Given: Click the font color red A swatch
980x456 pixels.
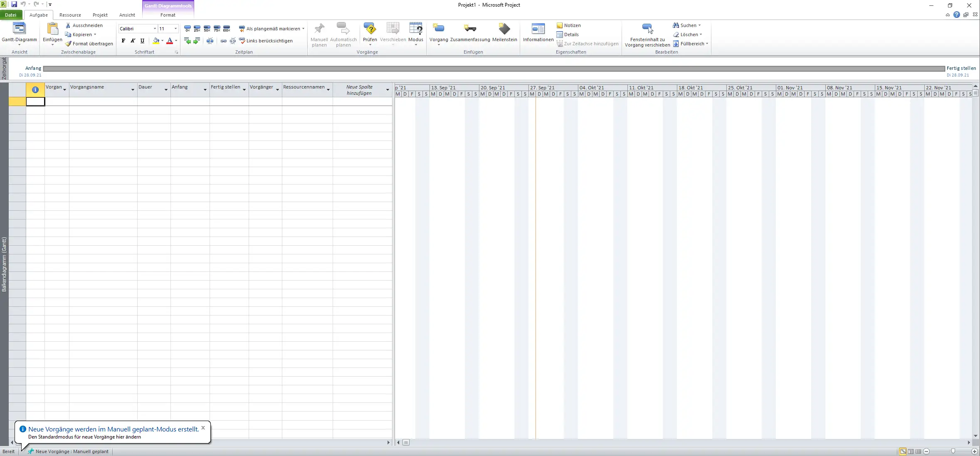Looking at the screenshot, I should [169, 41].
